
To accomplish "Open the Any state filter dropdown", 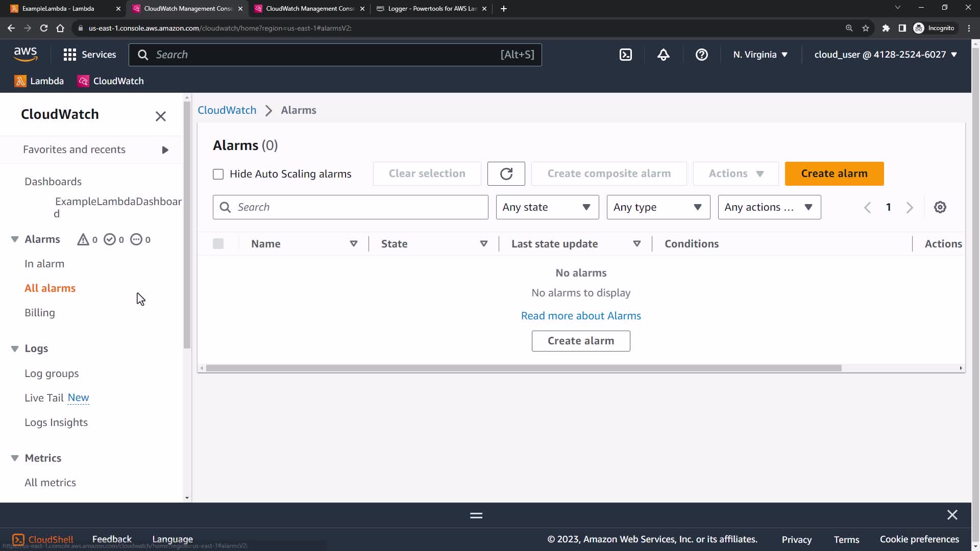I will (547, 207).
